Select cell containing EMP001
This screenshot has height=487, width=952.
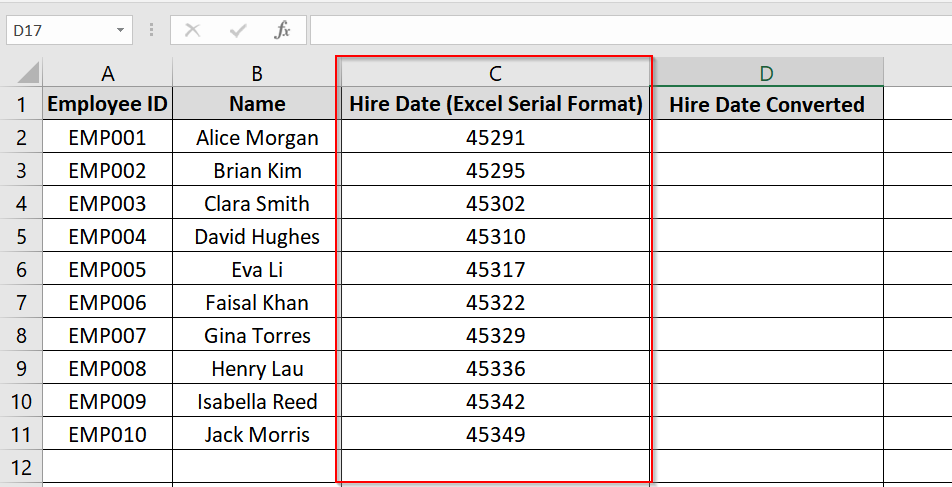coord(107,137)
